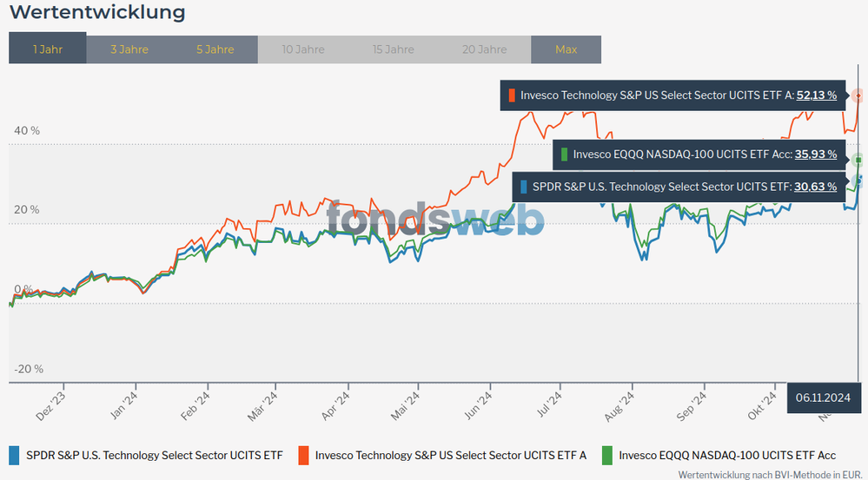Click the red data point marker at chart end

point(858,95)
